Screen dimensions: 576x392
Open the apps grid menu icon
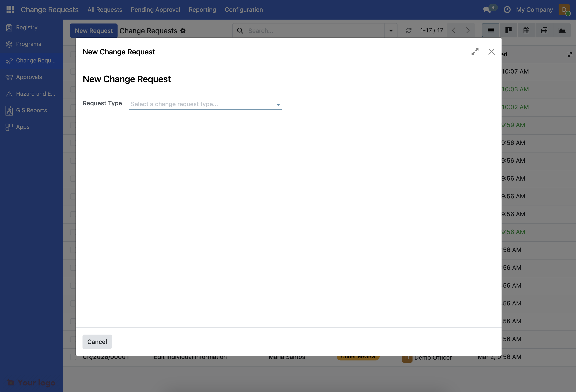[x=10, y=9]
